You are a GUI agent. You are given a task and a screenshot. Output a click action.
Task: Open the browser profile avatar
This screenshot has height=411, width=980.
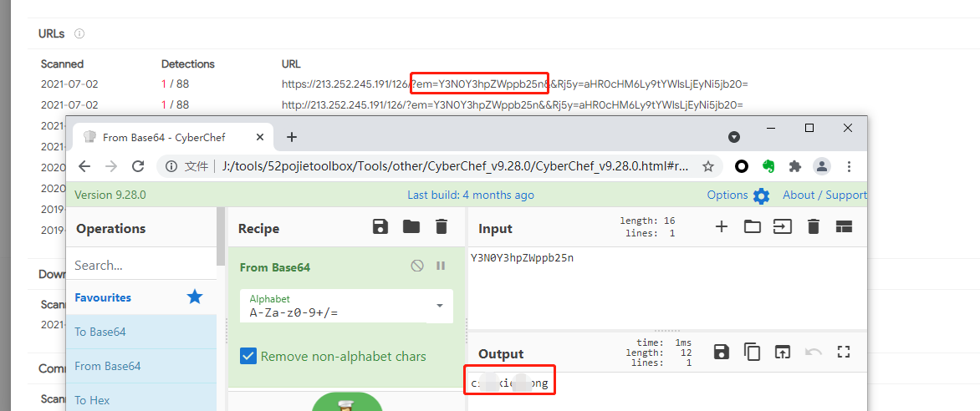tap(822, 166)
